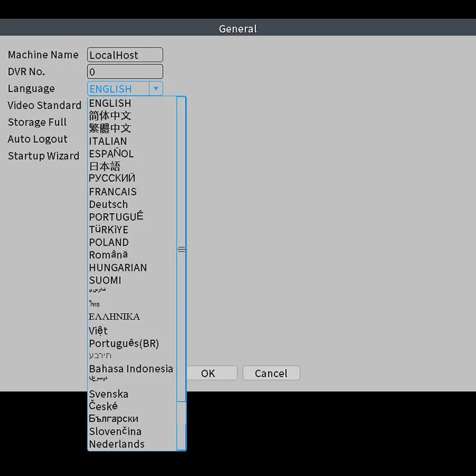Choose Deutsch in the language list
The image size is (476, 476).
pos(108,204)
